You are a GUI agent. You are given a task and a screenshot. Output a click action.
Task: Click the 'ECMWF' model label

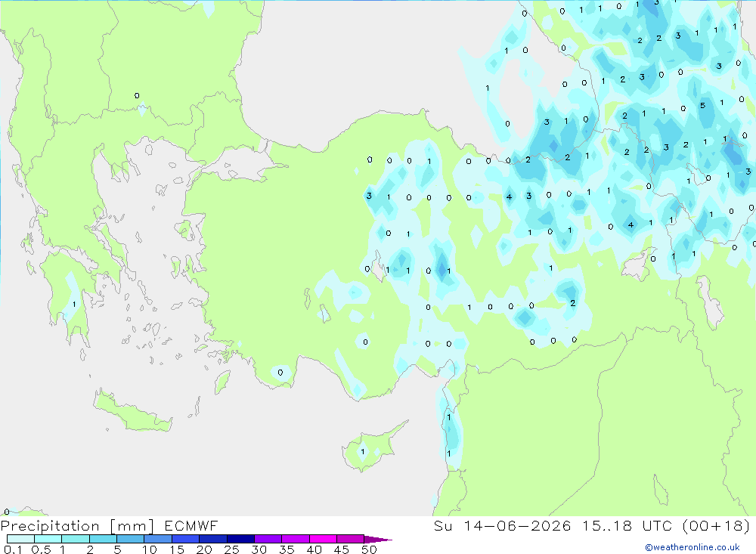[191, 525]
